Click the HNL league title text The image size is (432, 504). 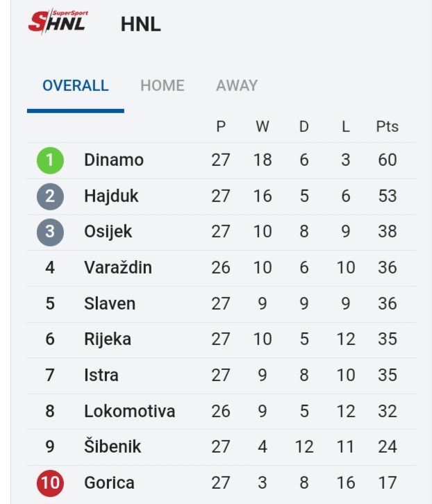pyautogui.click(x=140, y=24)
